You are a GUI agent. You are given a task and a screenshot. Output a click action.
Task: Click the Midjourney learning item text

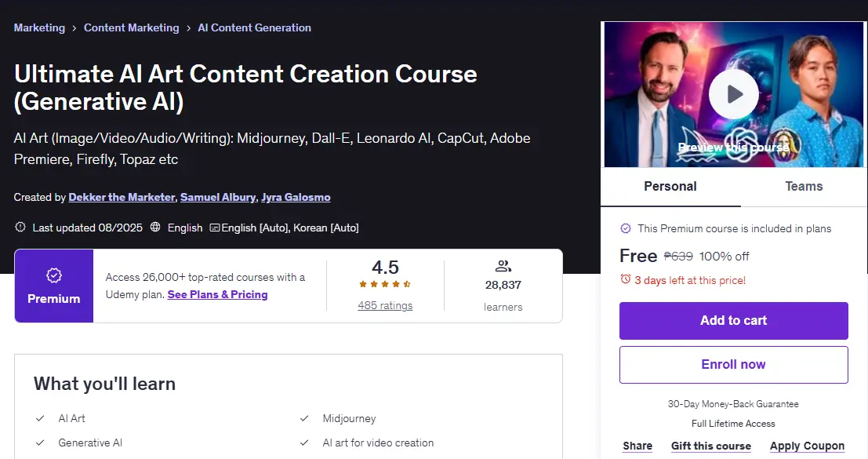point(349,418)
